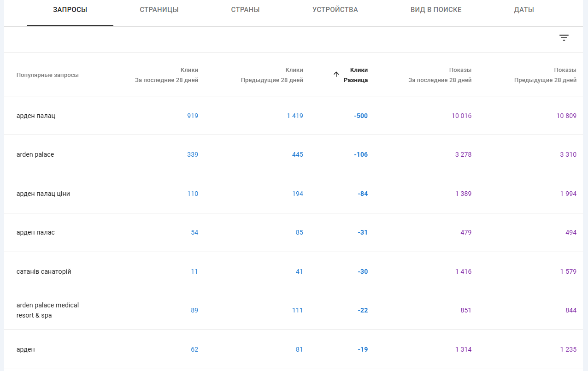Sort by Клики Предыдущие 28 дней column
588x371 pixels.
pyautogui.click(x=272, y=75)
